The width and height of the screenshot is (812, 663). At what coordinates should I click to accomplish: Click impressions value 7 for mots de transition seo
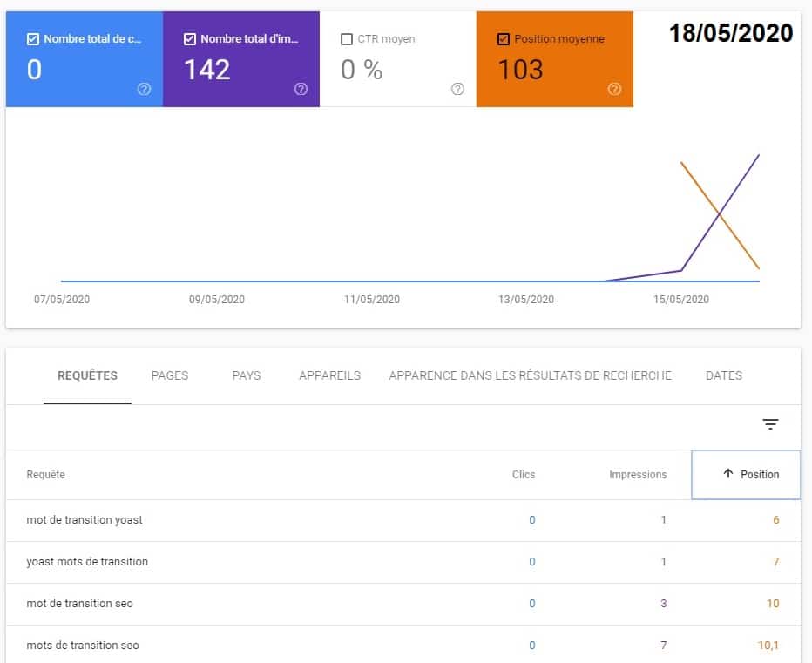(x=663, y=646)
